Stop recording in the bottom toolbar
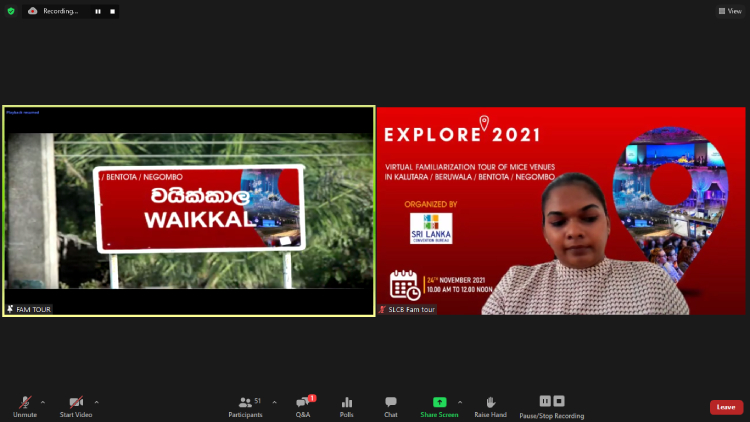Image resolution: width=750 pixels, height=422 pixels. pyautogui.click(x=559, y=401)
